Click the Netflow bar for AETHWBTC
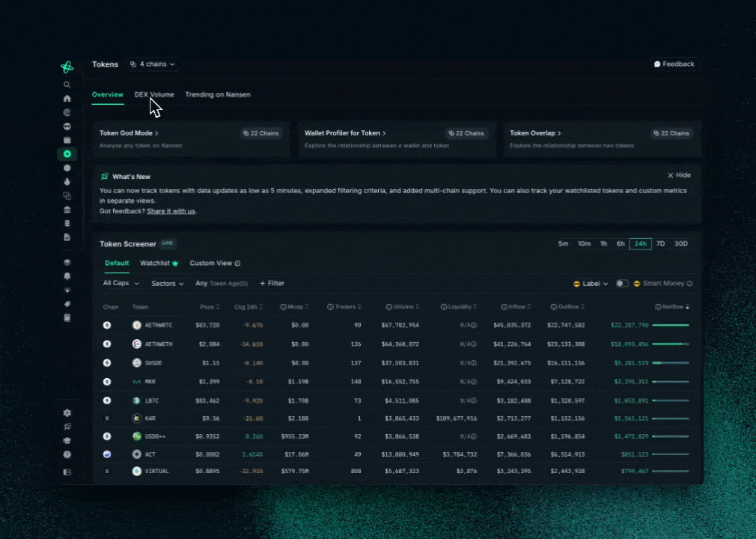 click(670, 326)
